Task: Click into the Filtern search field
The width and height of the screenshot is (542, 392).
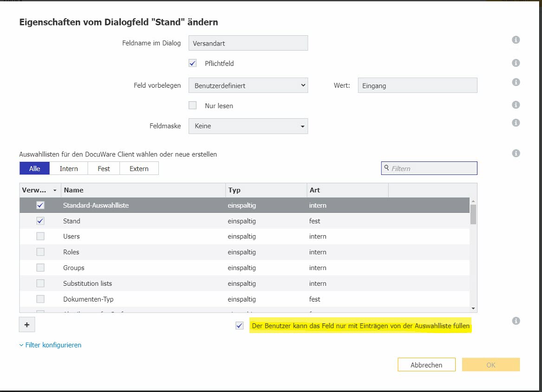Action: point(432,168)
